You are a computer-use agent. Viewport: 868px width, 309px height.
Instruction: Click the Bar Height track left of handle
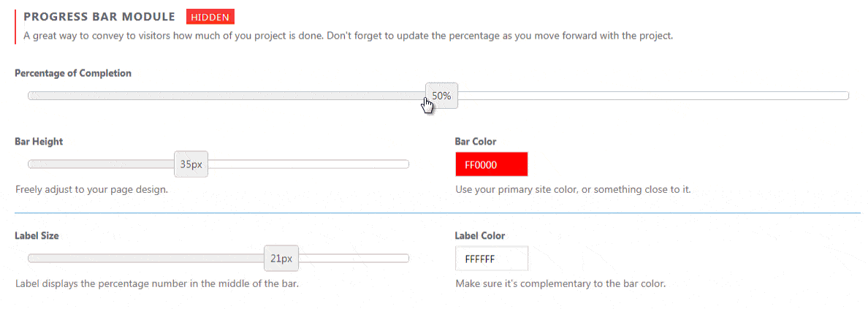101,164
